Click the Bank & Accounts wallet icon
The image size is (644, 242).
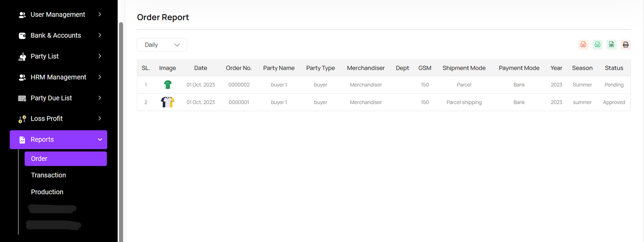pos(22,36)
